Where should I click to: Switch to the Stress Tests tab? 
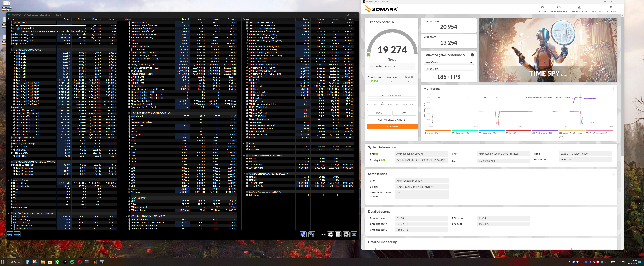click(x=579, y=9)
